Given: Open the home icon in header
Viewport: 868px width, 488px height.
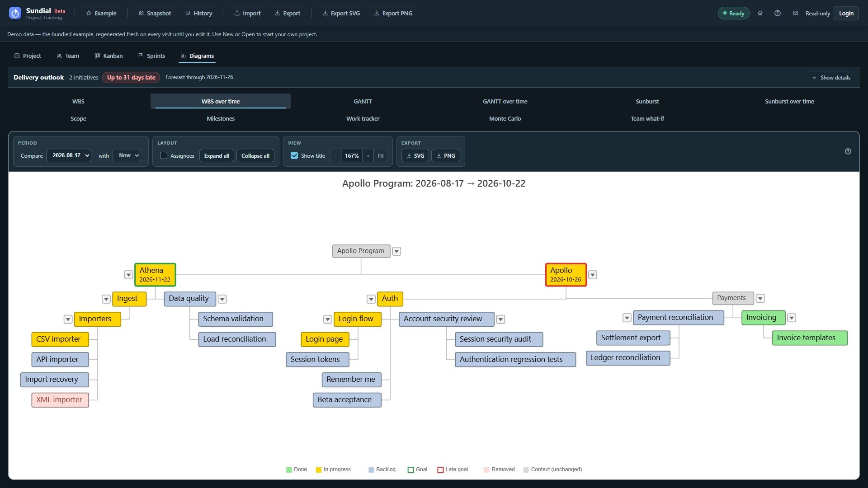Looking at the screenshot, I should coord(760,13).
